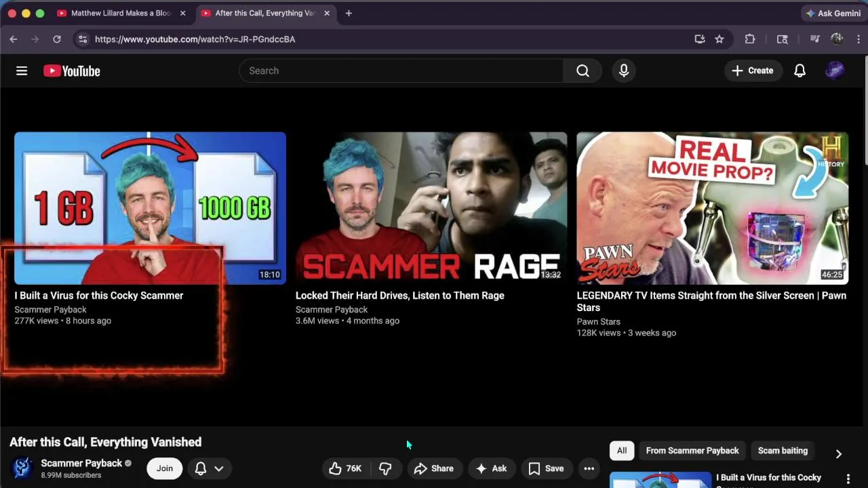This screenshot has width=868, height=488.
Task: Open the Create menu
Action: tap(753, 70)
